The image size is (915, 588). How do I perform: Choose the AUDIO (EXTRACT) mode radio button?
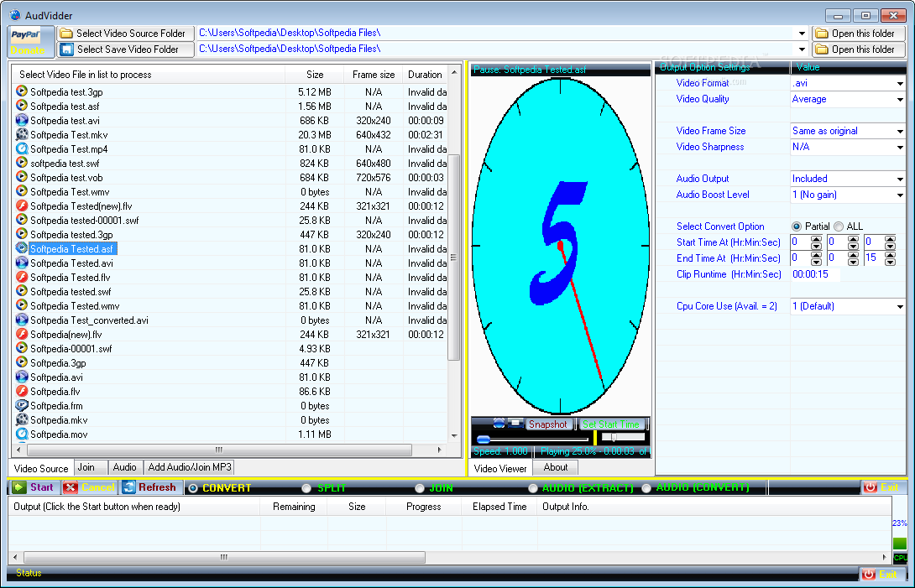tap(533, 487)
